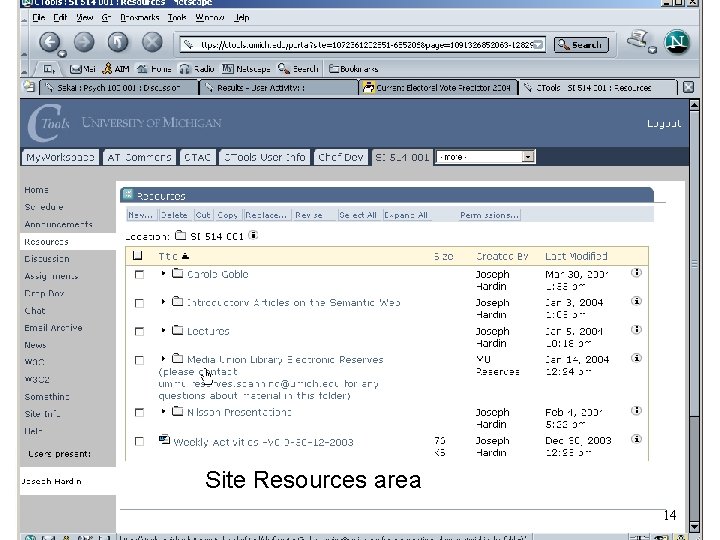720x540 pixels.
Task: Click inside the URL address field
Action: (x=363, y=45)
